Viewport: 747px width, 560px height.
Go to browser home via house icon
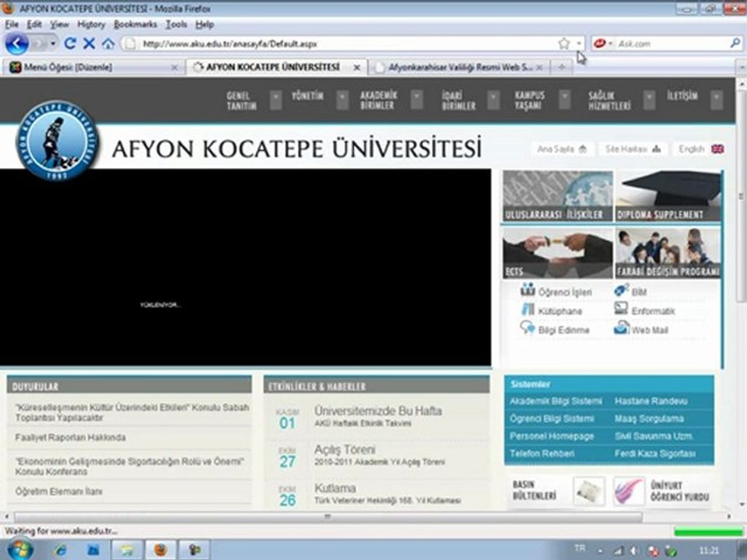click(108, 44)
